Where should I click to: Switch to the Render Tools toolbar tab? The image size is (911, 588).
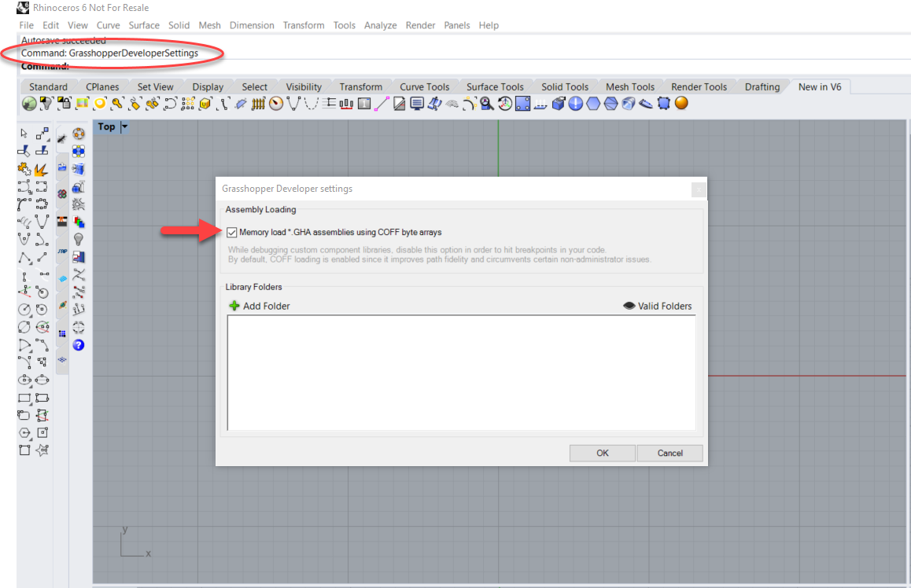point(699,87)
